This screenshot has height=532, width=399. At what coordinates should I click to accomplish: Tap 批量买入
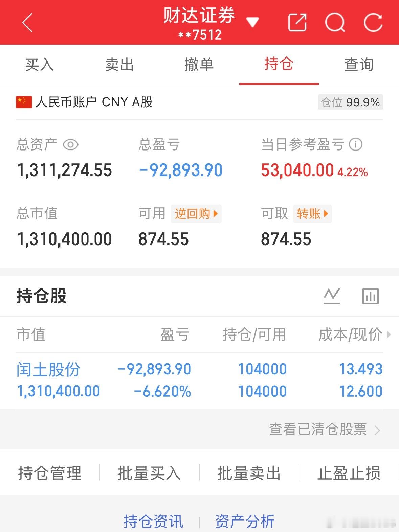click(149, 473)
